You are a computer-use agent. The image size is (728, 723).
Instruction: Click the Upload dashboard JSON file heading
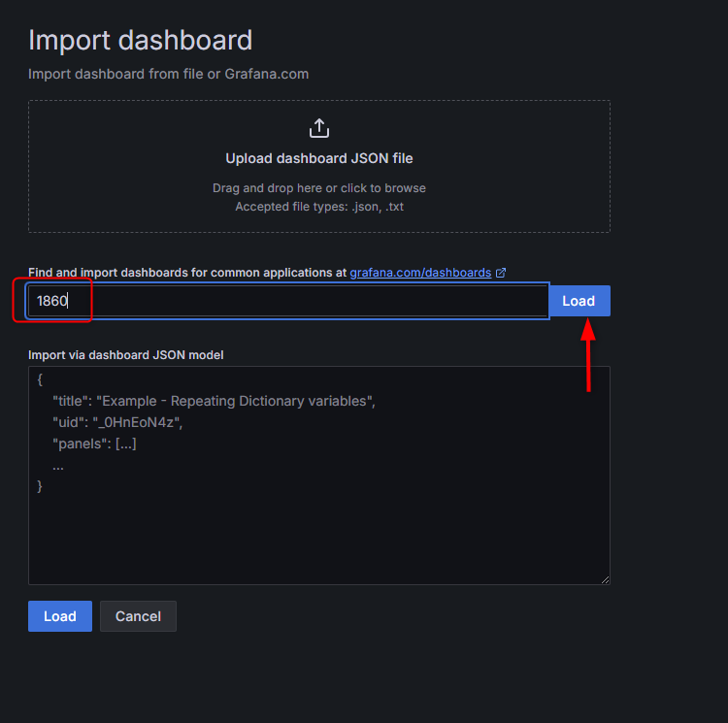(319, 159)
